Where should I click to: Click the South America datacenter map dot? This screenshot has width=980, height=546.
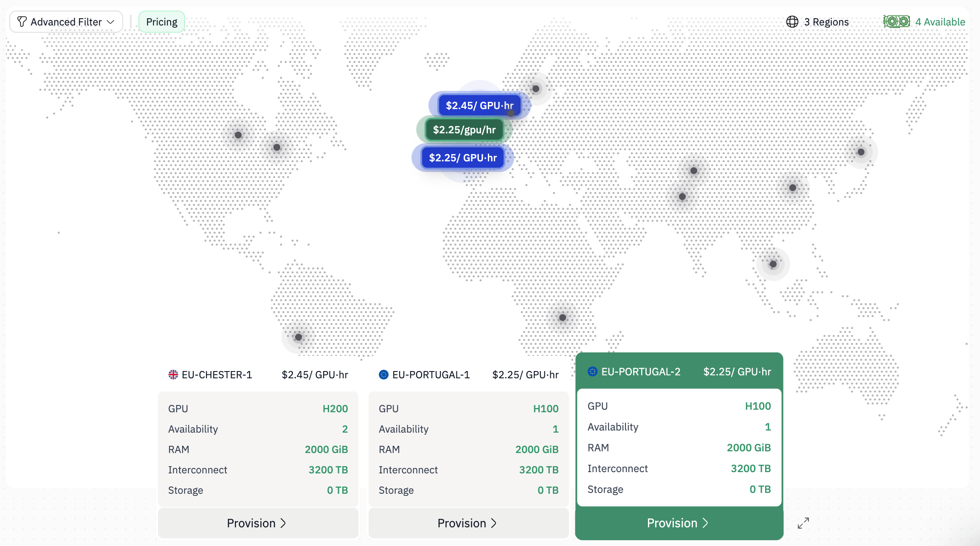pyautogui.click(x=299, y=337)
